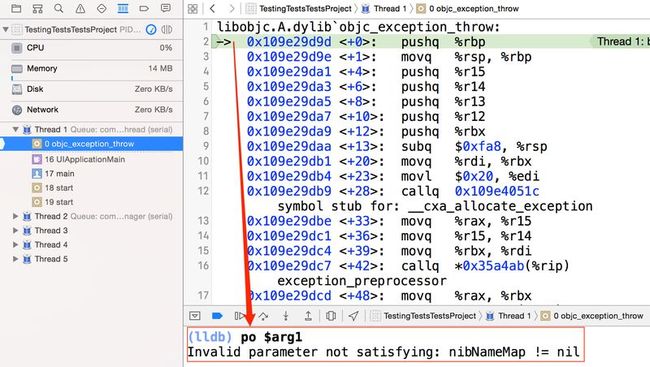Open the Test navigator diamond icon
Screen dimensions: 650x367
tap(102, 8)
